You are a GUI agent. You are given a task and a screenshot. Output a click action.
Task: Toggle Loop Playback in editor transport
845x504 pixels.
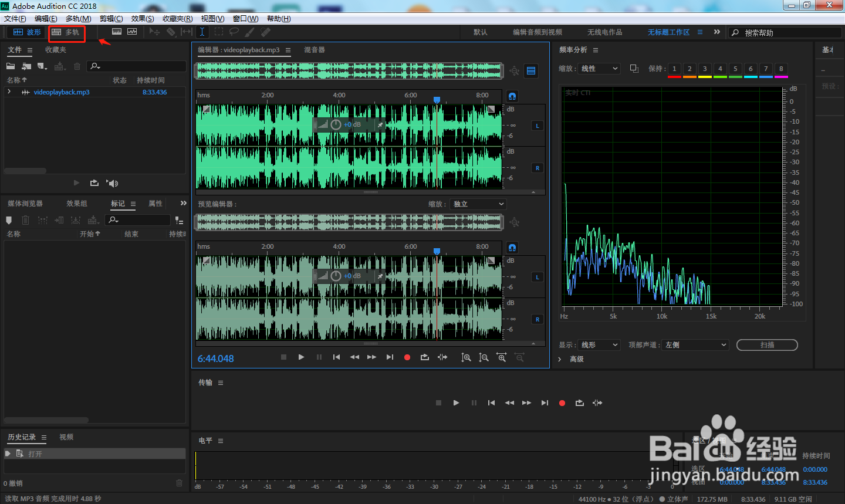[x=425, y=357]
